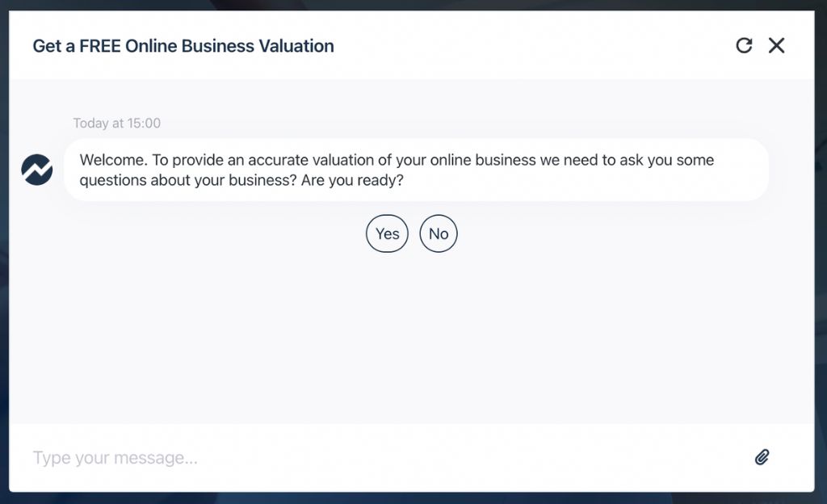827x504 pixels.
Task: Answer Yes to the ready question
Action: tap(388, 233)
